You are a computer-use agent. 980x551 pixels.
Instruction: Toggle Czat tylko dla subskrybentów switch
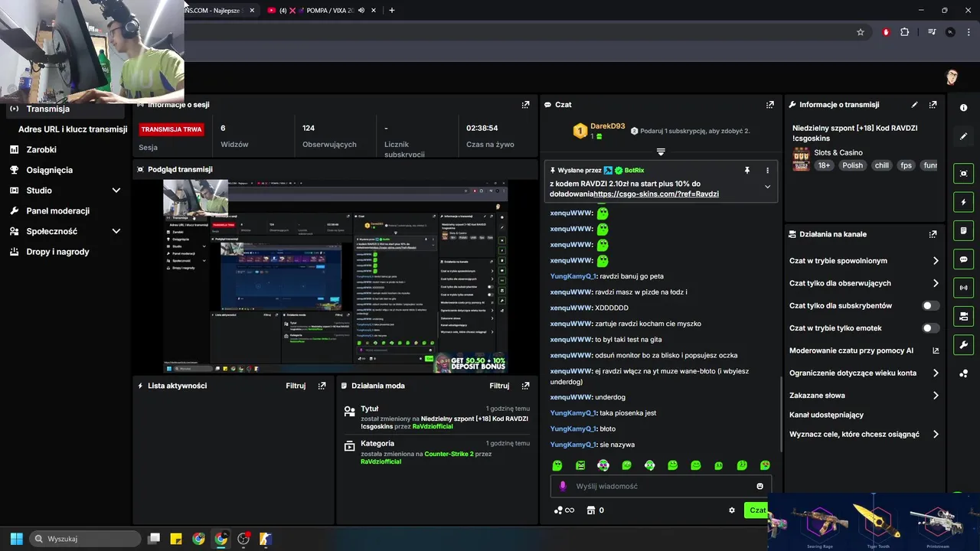pos(930,305)
